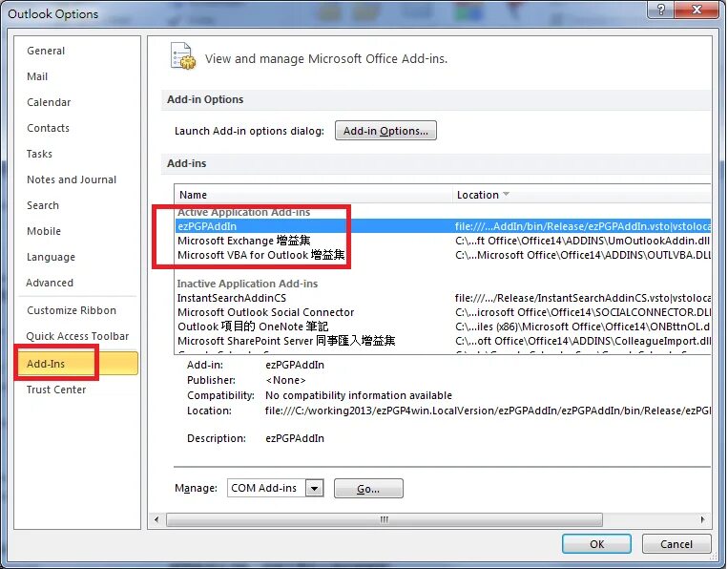Sort by the Location column header
The image size is (728, 569).
[x=581, y=195]
